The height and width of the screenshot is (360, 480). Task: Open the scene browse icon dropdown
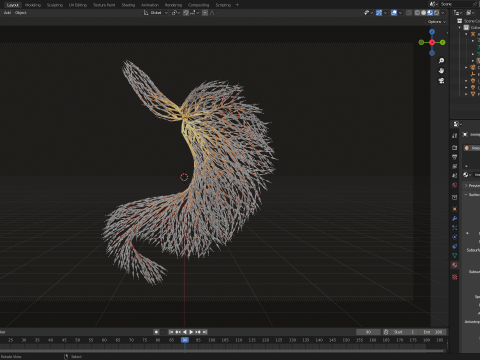coord(433,4)
